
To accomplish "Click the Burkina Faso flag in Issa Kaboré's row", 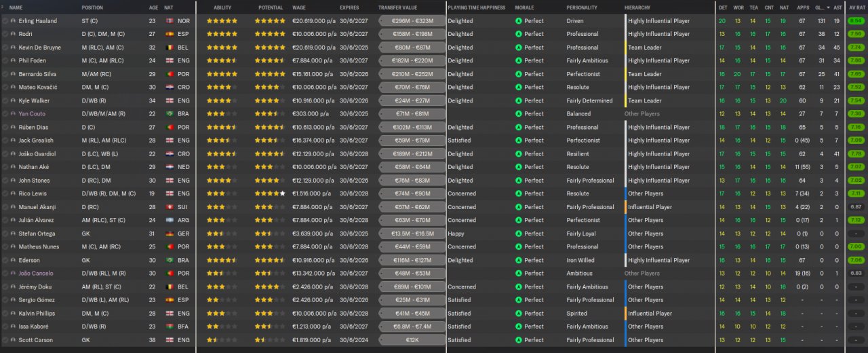I will [x=168, y=327].
